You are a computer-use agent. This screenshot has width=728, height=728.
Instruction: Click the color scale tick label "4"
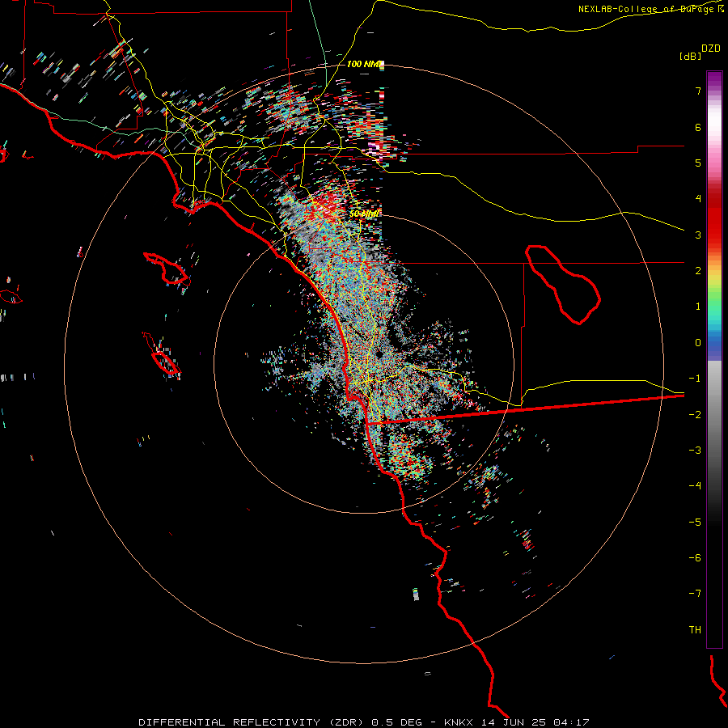[698, 199]
